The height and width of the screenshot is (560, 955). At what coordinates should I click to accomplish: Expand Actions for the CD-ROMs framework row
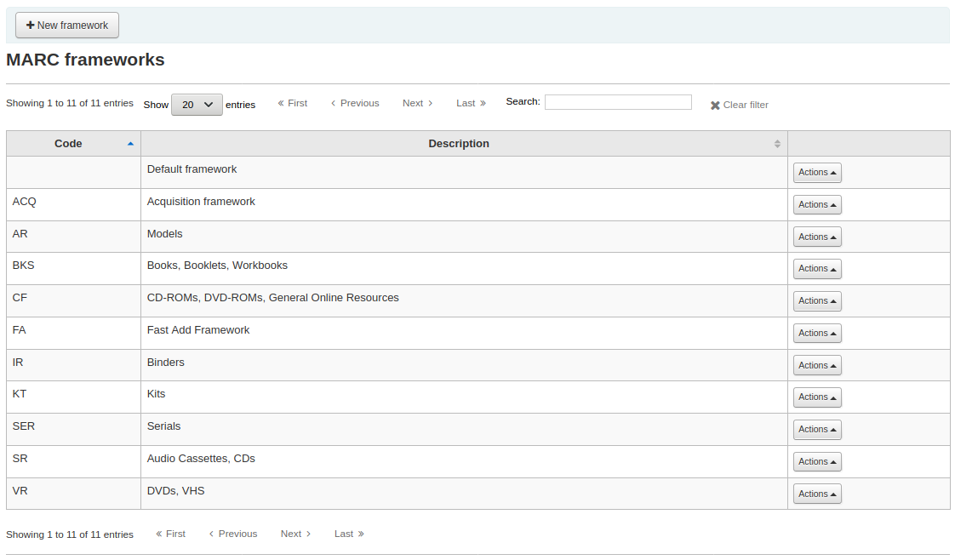(817, 301)
